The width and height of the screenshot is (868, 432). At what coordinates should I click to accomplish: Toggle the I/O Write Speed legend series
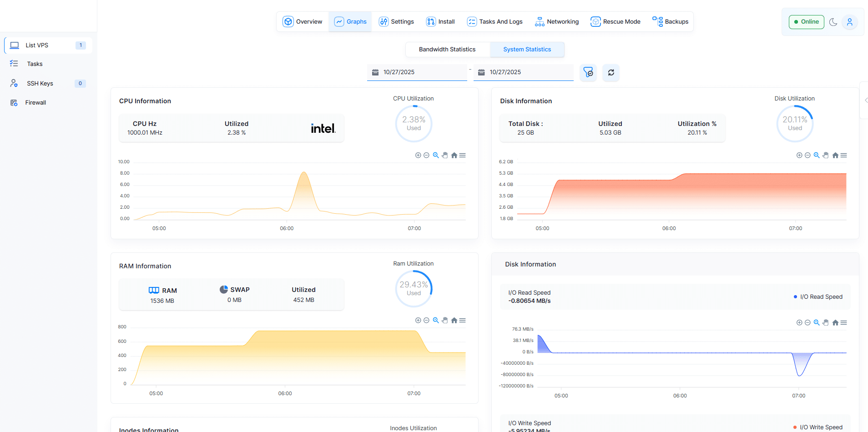pyautogui.click(x=818, y=427)
